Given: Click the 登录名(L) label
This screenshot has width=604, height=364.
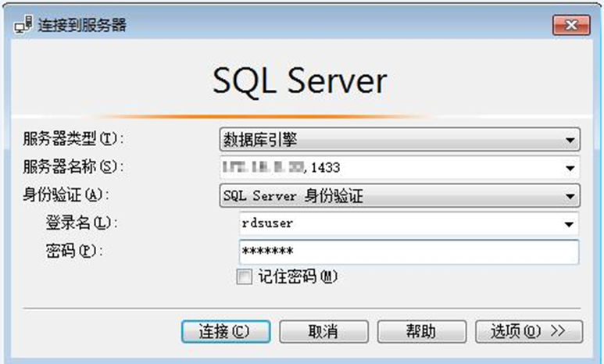Looking at the screenshot, I should pyautogui.click(x=80, y=223).
